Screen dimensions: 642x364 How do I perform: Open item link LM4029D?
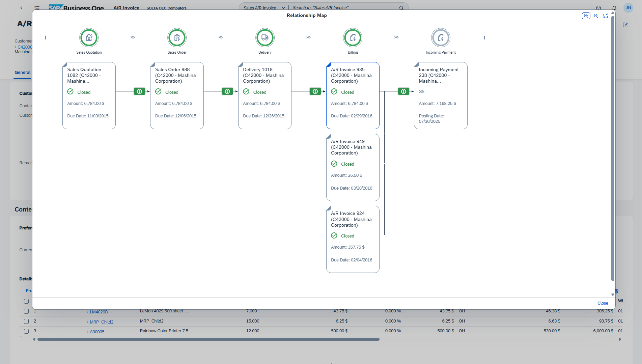tap(99, 312)
